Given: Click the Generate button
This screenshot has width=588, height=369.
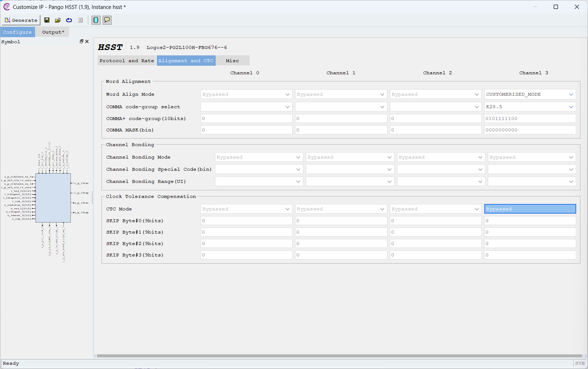Looking at the screenshot, I should tap(21, 20).
